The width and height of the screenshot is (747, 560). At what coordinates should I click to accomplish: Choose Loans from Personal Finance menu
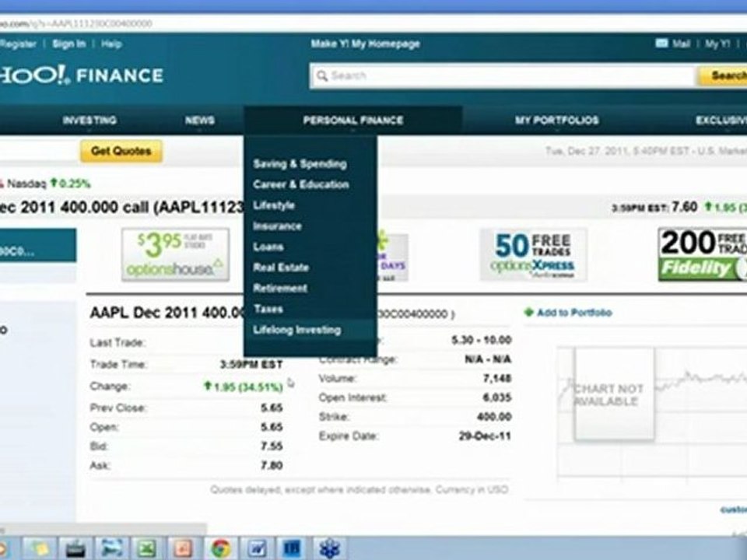tap(268, 247)
